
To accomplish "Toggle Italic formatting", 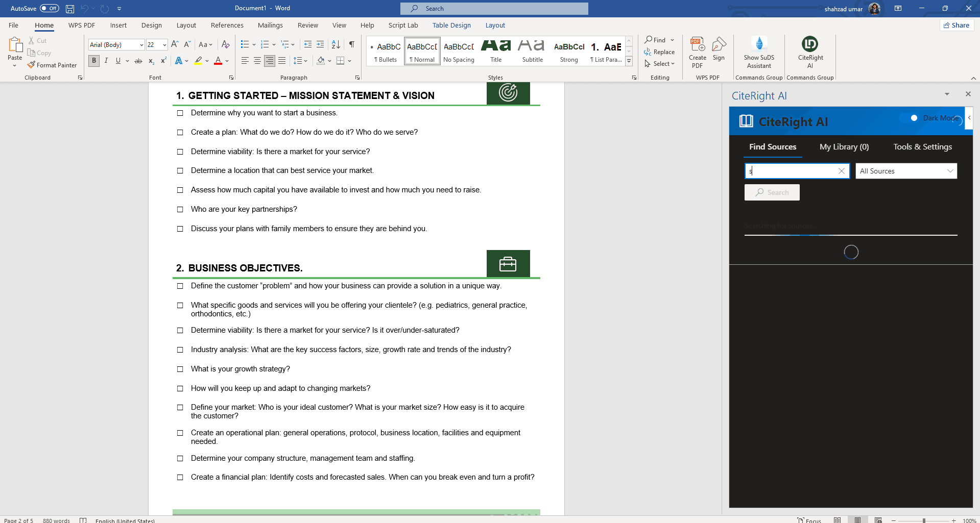I will click(106, 61).
